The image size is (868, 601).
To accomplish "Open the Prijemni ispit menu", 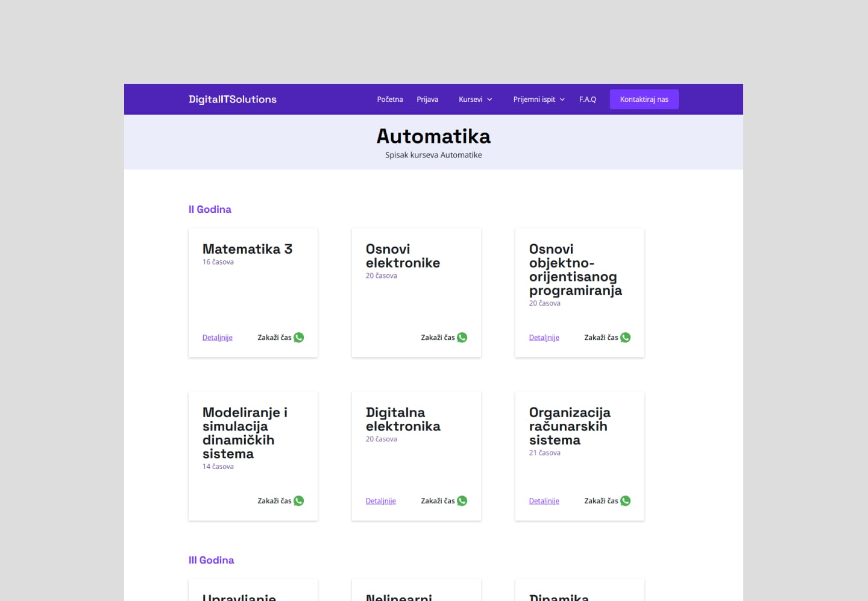I will (534, 99).
